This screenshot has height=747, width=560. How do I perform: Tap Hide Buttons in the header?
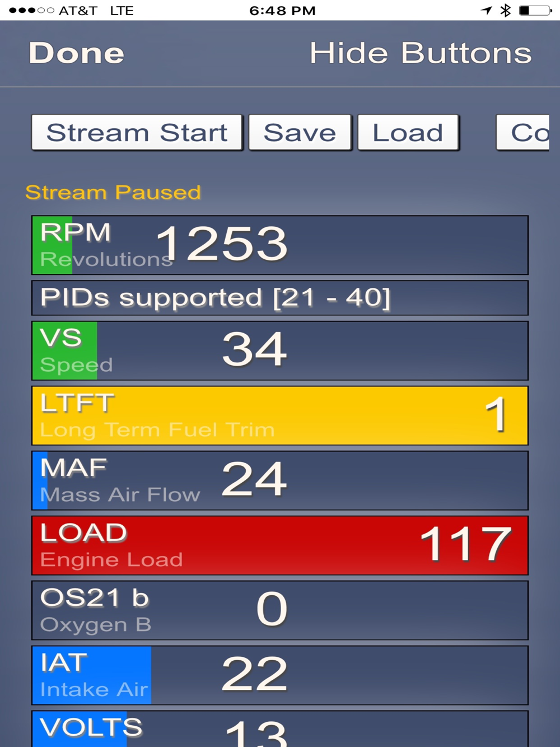click(421, 53)
